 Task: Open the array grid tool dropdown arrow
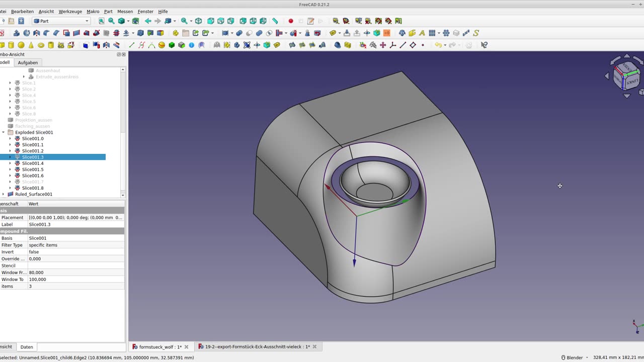pos(439,33)
